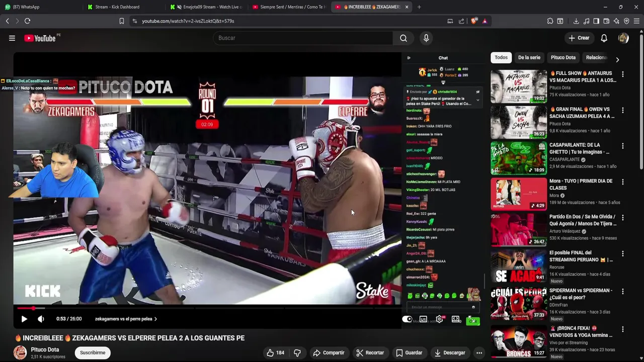This screenshot has height=362, width=644.
Task: Open the Mora TUYO video thumbnail
Action: [519, 194]
